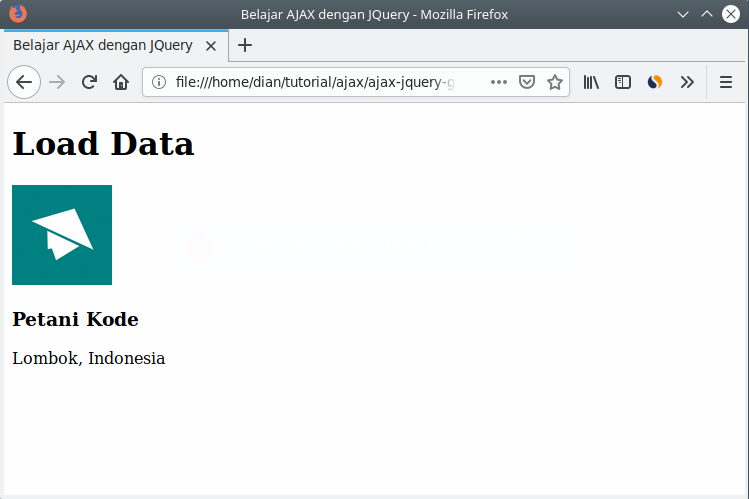Click the forward navigation arrow
The height and width of the screenshot is (499, 749).
[x=57, y=82]
